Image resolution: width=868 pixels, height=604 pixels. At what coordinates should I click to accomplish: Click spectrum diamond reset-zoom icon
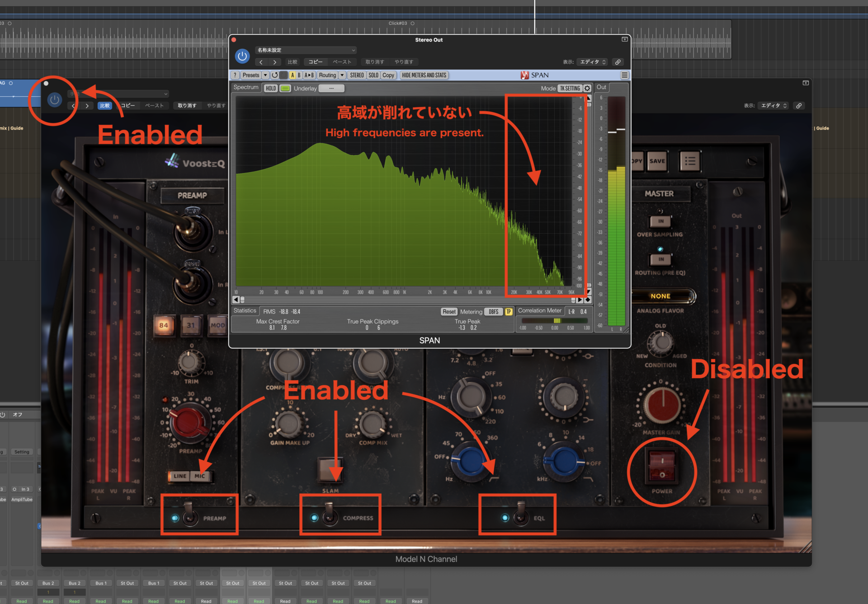[588, 300]
